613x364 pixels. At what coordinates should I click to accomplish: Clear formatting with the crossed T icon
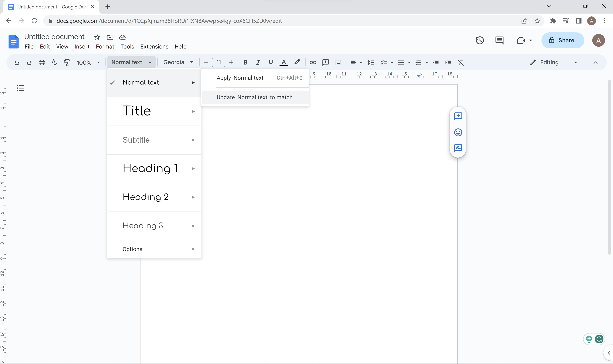(461, 63)
